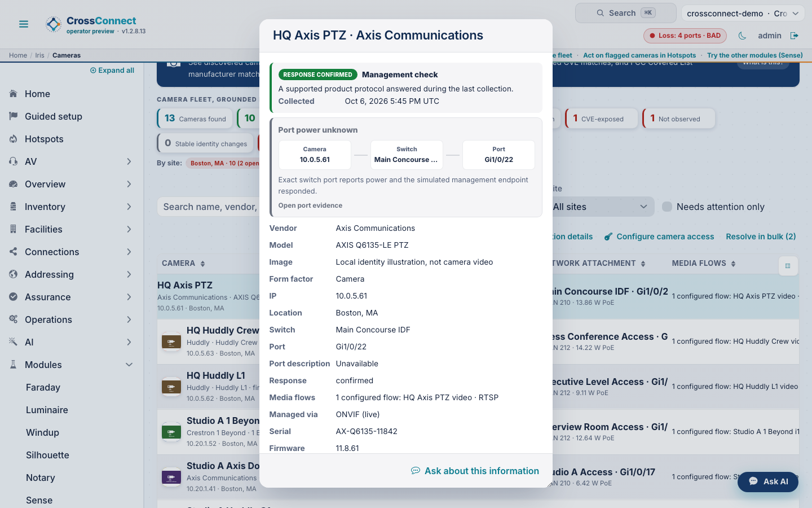Click Configure camera access link

(x=659, y=237)
